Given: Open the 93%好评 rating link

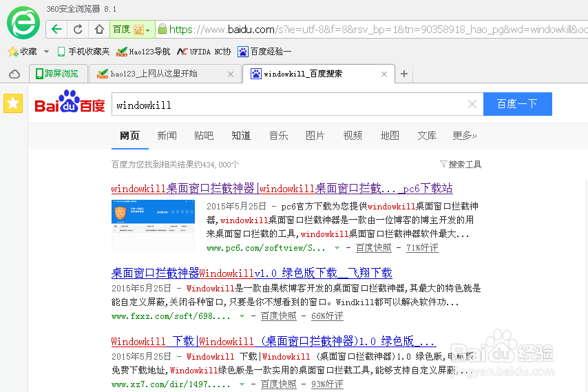Looking at the screenshot, I should (327, 384).
